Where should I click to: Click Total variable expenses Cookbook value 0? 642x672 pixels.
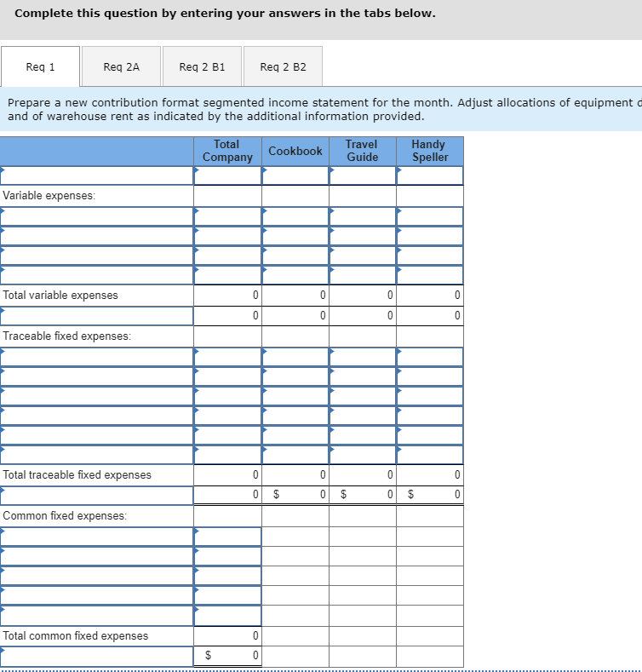coord(323,296)
